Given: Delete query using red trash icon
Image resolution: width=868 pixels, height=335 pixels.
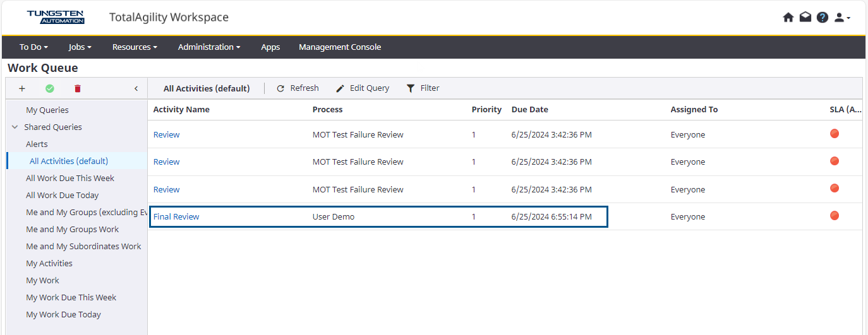Looking at the screenshot, I should [x=78, y=88].
